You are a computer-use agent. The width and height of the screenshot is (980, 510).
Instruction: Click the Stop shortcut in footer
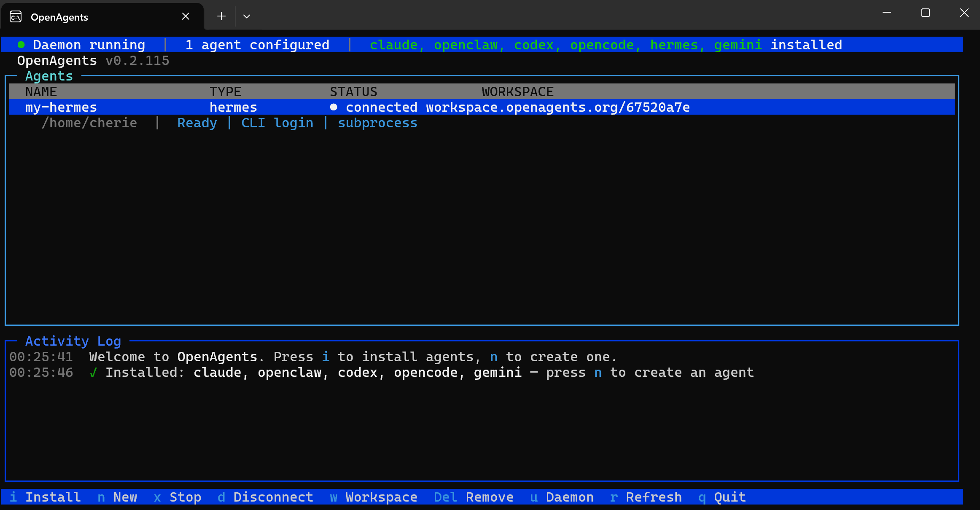(178, 497)
